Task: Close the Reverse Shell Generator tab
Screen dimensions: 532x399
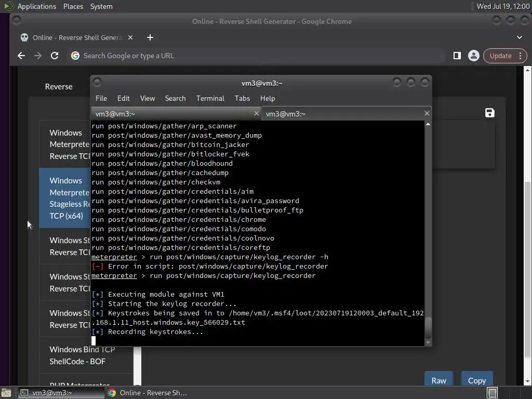Action: click(130, 37)
